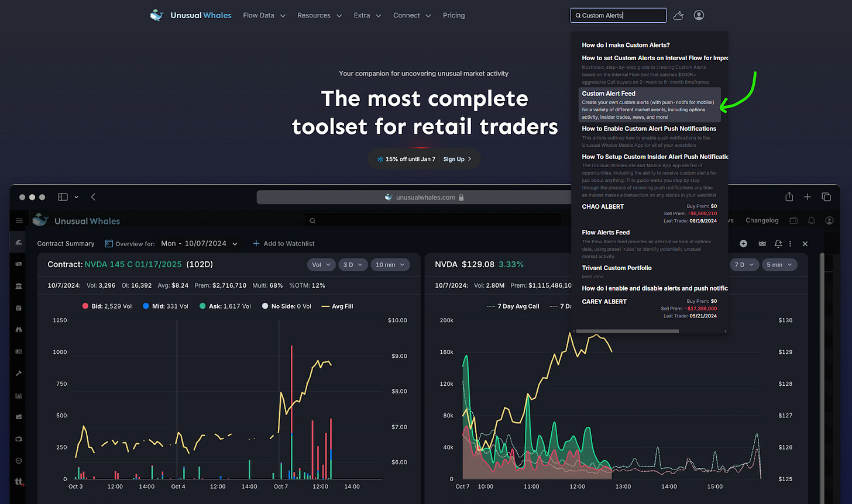Expand the Flow Data menu
This screenshot has height=504, width=852.
pyautogui.click(x=264, y=15)
